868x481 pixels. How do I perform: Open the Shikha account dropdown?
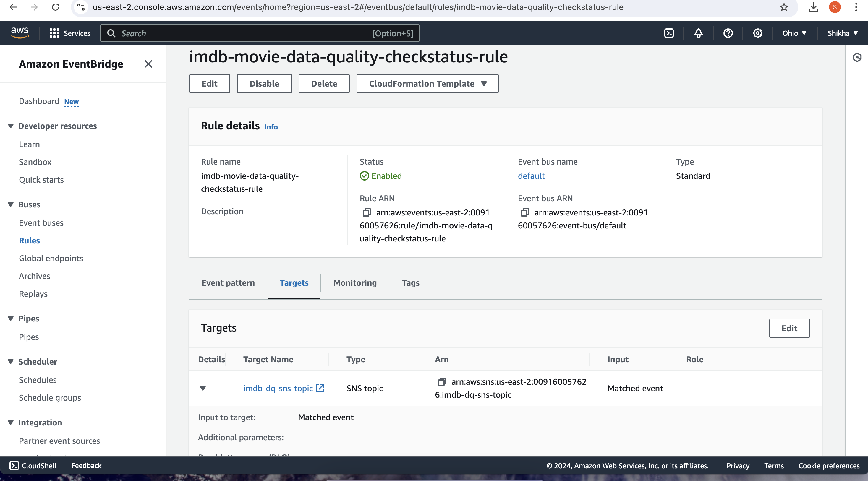[842, 33]
